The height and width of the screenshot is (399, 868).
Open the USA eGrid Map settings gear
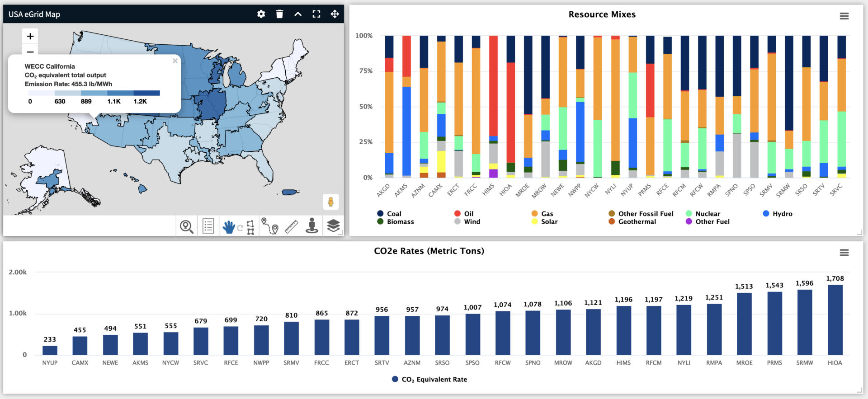[x=261, y=14]
